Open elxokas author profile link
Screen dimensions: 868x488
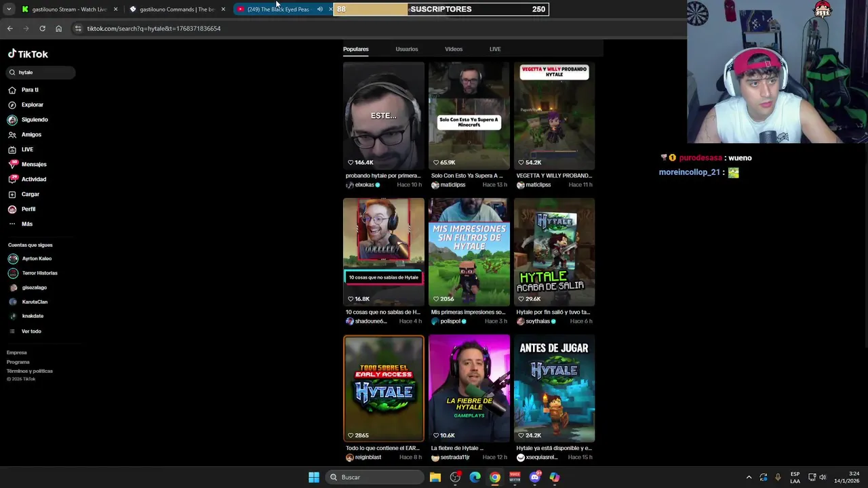point(363,185)
